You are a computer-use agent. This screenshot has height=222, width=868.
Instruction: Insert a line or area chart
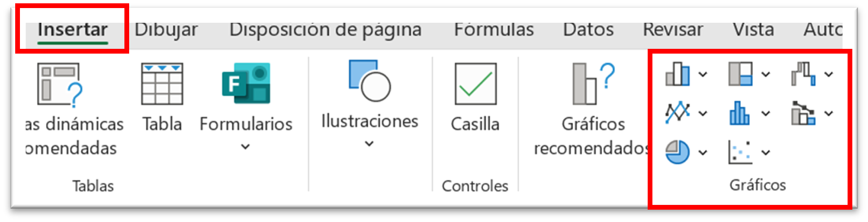tap(678, 113)
